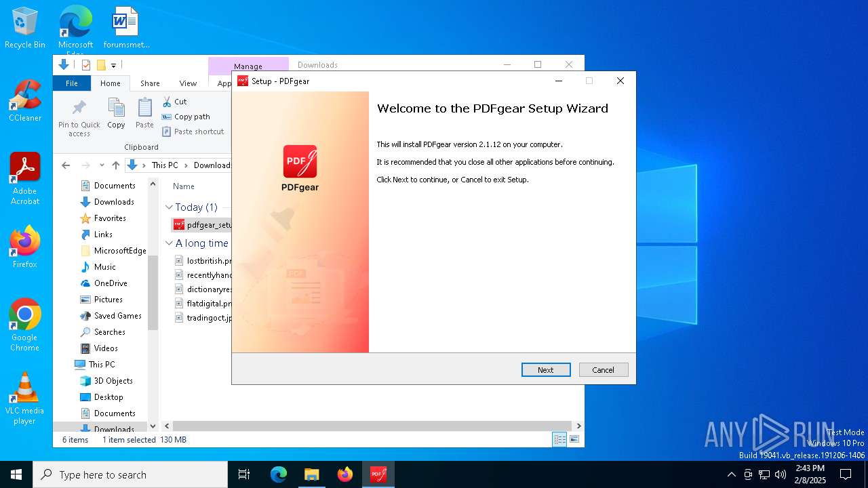Image resolution: width=868 pixels, height=488 pixels.
Task: Switch to Details view layout icon
Action: tap(559, 440)
